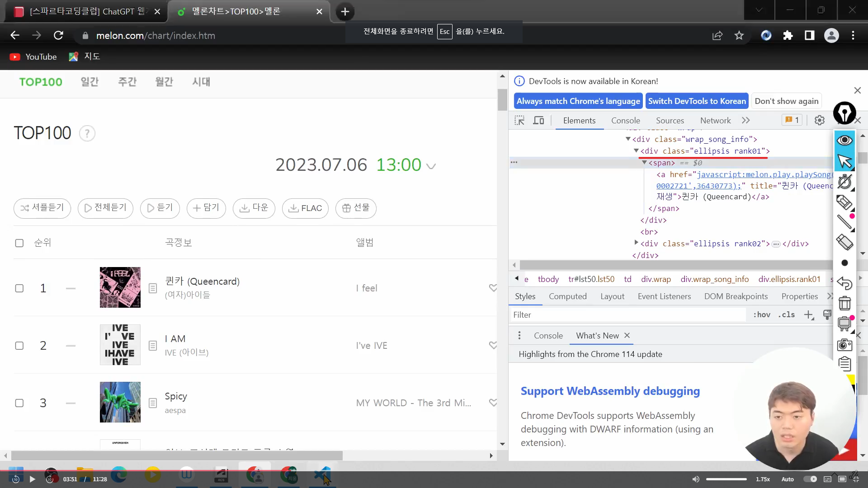Image resolution: width=868 pixels, height=488 pixels.
Task: Click the black pen nib overlay button
Action: tap(844, 113)
